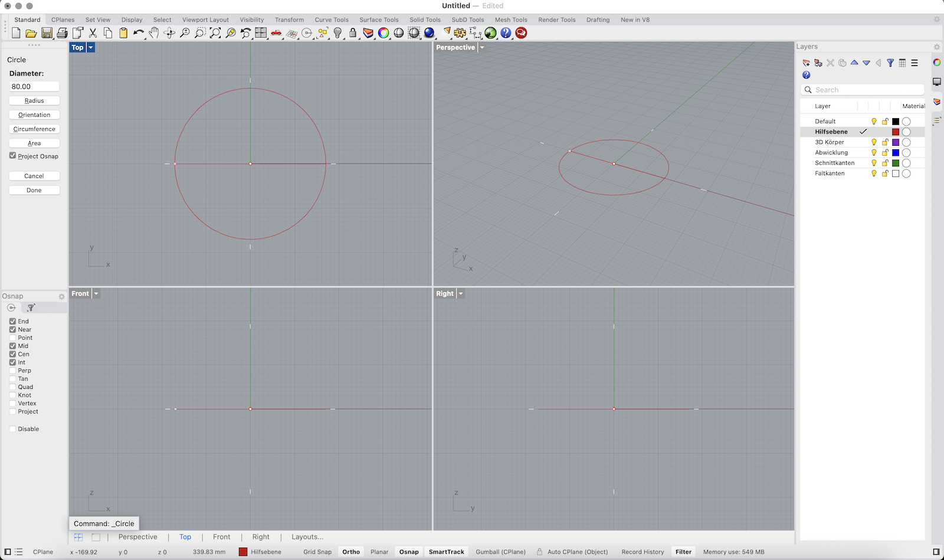Click the padlock Lock Objects icon
The width and height of the screenshot is (944, 560).
(x=353, y=33)
